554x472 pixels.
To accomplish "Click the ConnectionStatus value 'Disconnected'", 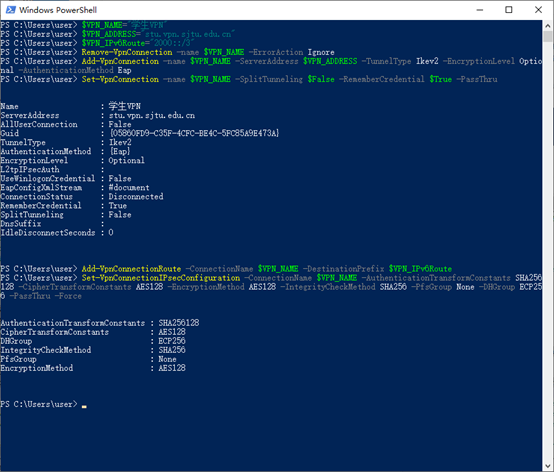I will 136,196.
